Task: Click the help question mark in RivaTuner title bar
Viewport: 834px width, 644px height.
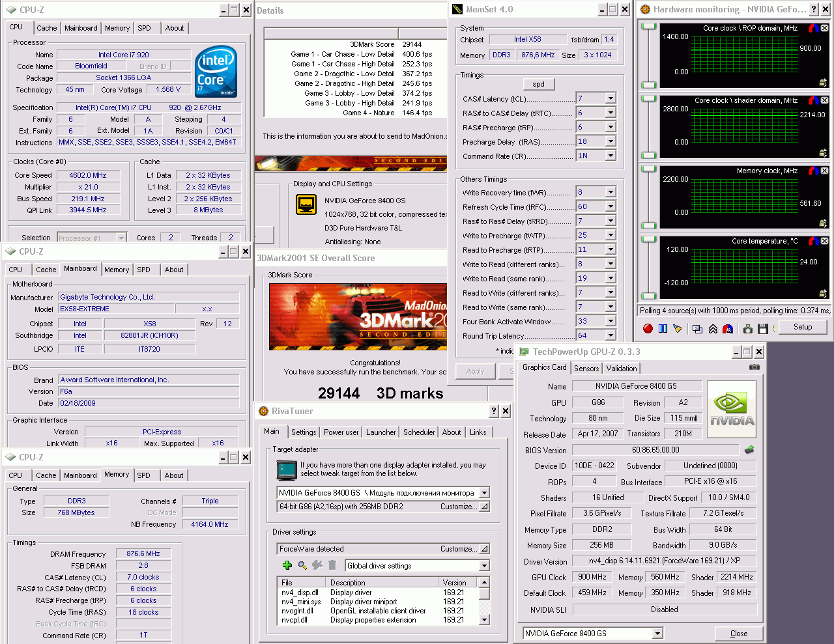Action: click(494, 411)
